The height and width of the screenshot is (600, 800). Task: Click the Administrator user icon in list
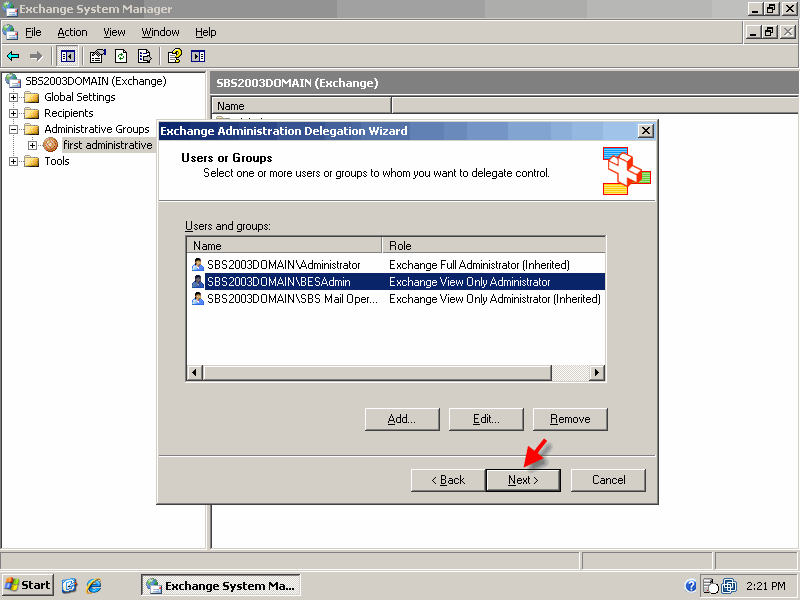point(198,264)
